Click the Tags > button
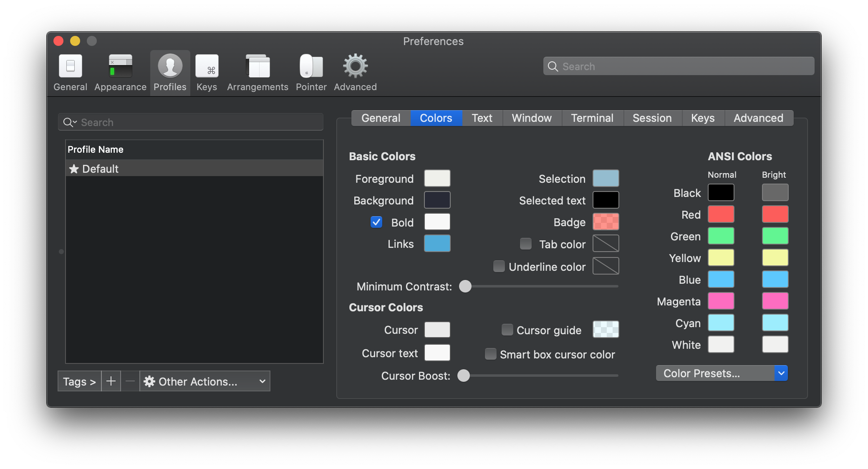This screenshot has width=868, height=469. (x=79, y=381)
